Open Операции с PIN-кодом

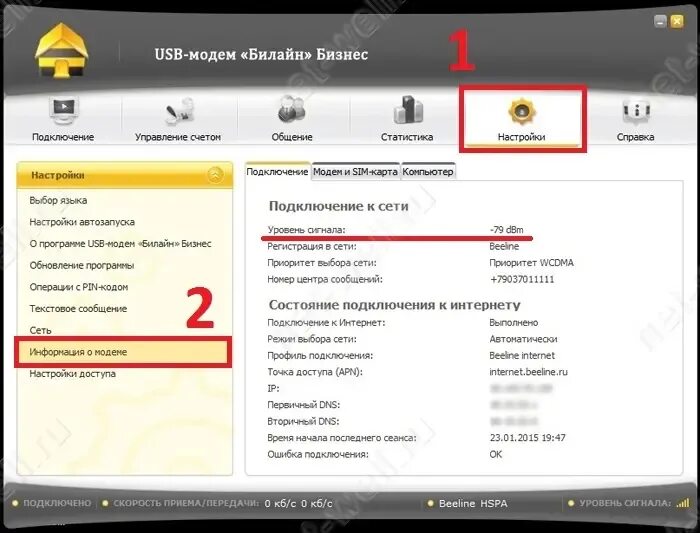tap(79, 287)
